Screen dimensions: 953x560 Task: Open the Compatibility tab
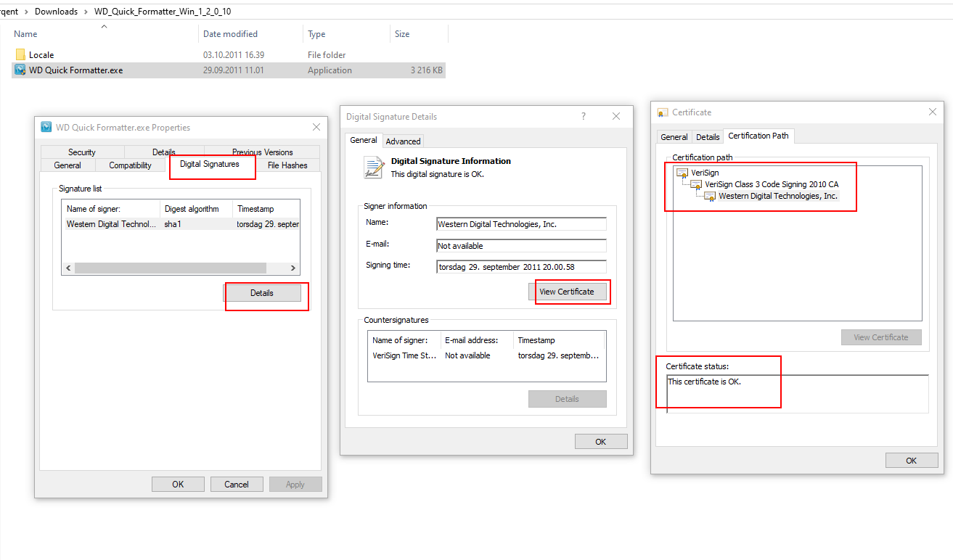pos(131,165)
